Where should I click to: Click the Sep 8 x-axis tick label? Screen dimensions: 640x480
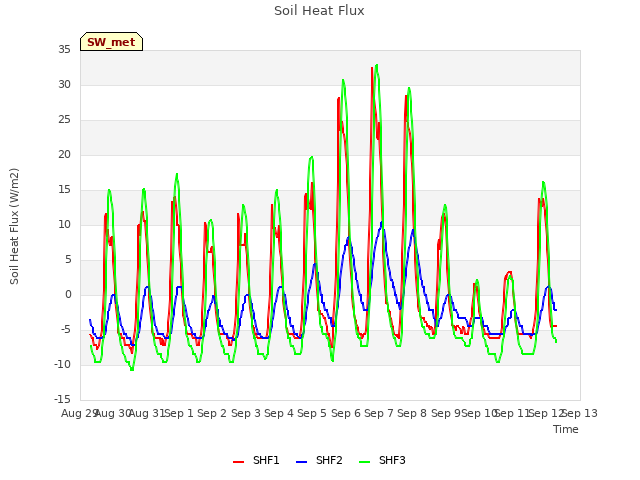[412, 413]
